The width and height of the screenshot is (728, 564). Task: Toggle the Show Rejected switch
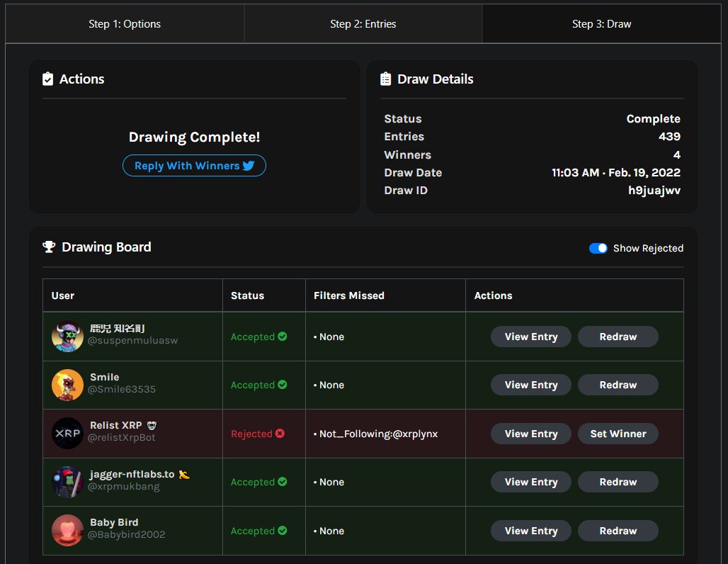click(x=598, y=248)
